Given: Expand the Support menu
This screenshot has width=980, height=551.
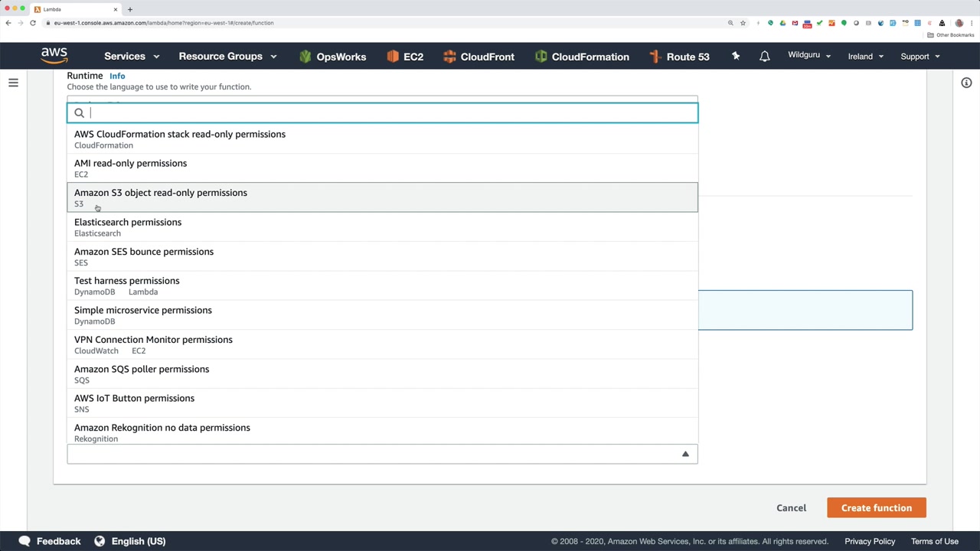Looking at the screenshot, I should [x=920, y=57].
